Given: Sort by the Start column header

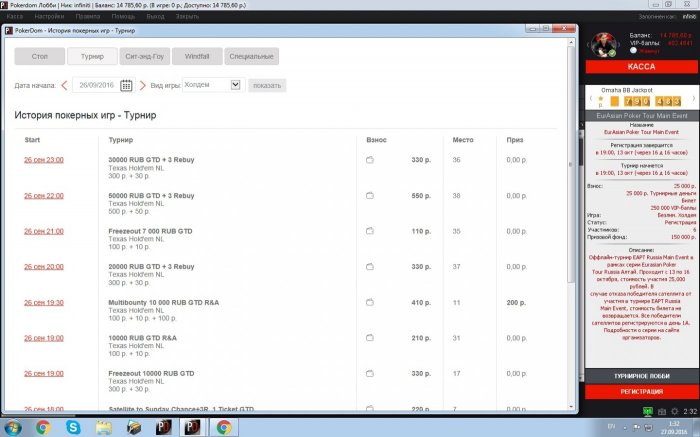Looking at the screenshot, I should [x=32, y=140].
